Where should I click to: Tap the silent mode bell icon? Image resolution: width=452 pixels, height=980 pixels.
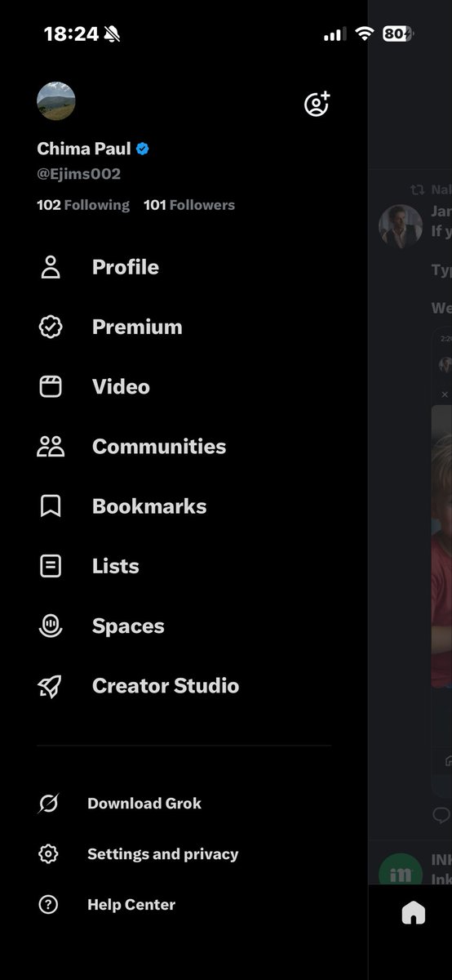click(113, 33)
